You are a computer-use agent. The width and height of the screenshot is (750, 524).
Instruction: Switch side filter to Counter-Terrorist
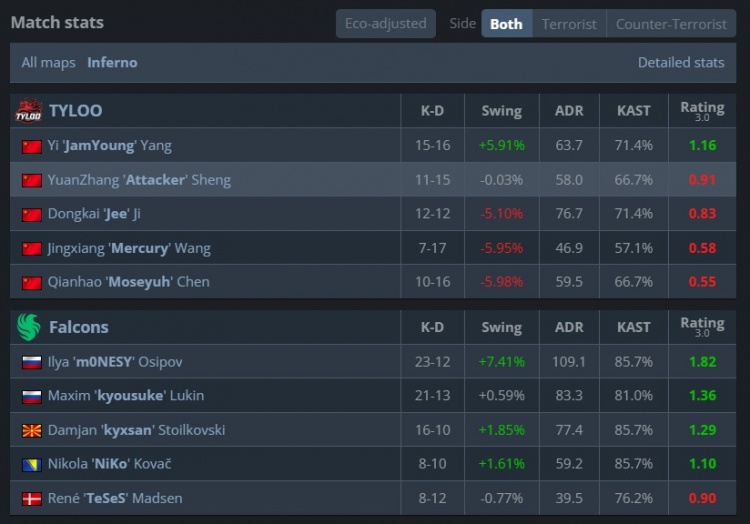[671, 24]
